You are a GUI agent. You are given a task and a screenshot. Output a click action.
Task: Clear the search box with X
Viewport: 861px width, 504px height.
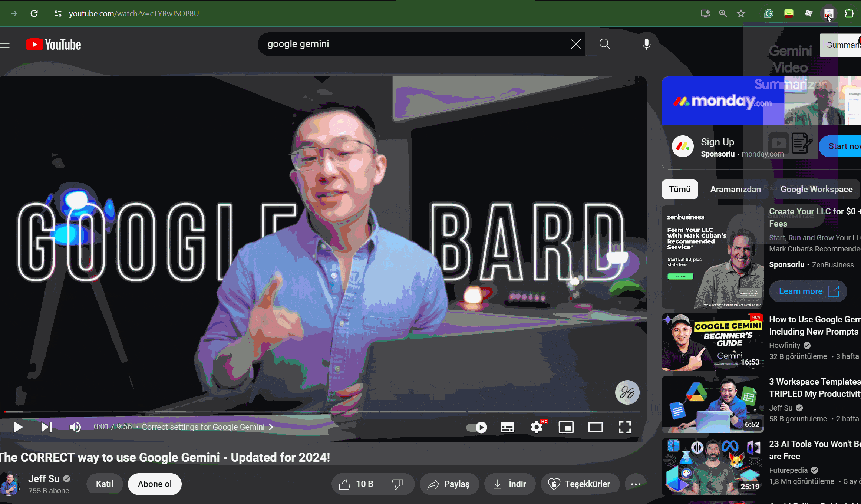575,44
